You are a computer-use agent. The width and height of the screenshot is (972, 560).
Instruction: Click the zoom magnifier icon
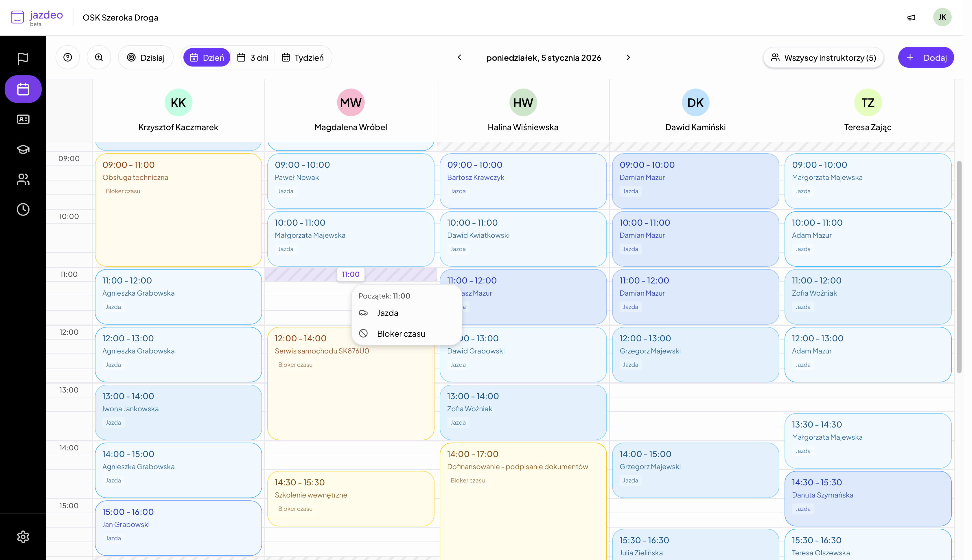99,57
